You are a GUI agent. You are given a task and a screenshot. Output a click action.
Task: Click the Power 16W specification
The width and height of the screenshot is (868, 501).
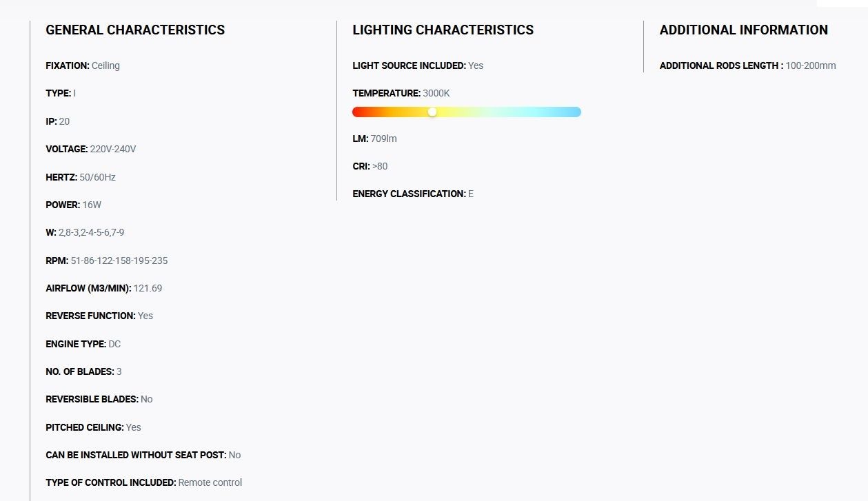[74, 205]
